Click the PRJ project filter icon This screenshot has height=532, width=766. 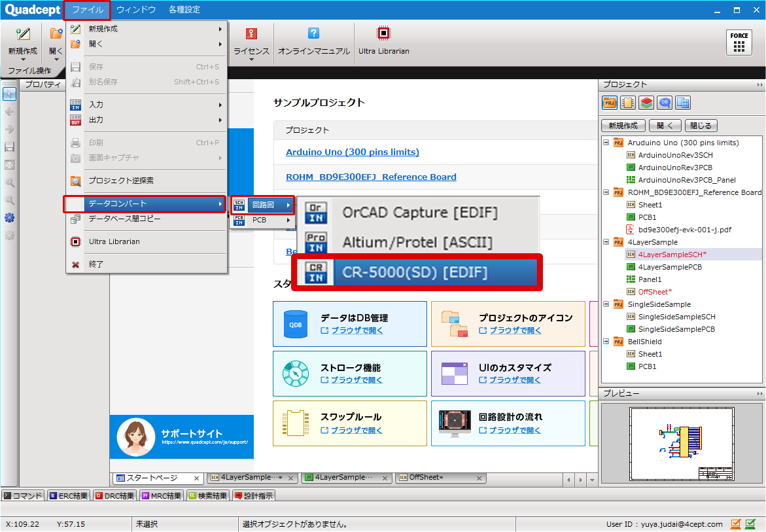click(609, 103)
